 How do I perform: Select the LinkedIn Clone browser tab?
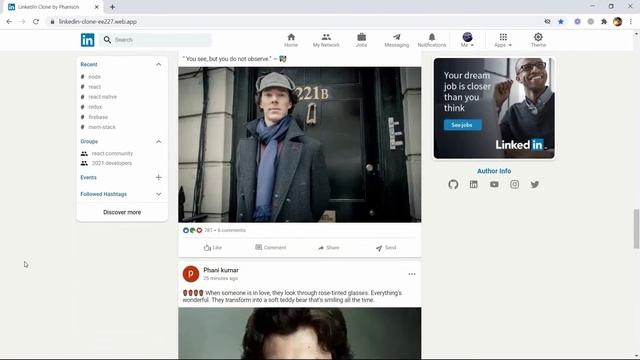pos(53,7)
